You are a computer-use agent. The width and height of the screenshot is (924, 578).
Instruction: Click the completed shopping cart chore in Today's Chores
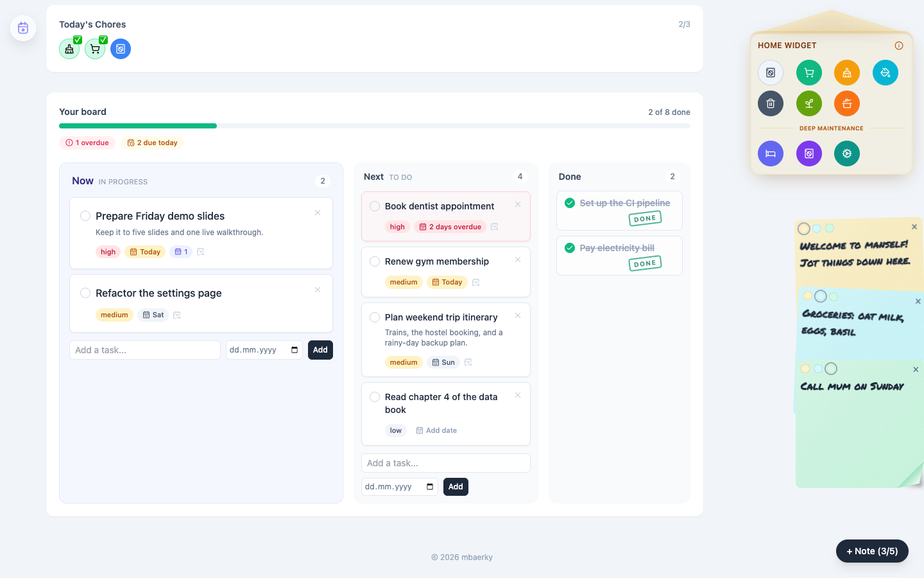click(95, 49)
